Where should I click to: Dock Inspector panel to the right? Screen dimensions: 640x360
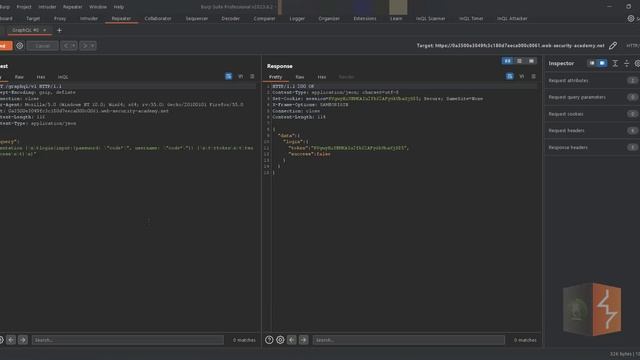click(602, 63)
